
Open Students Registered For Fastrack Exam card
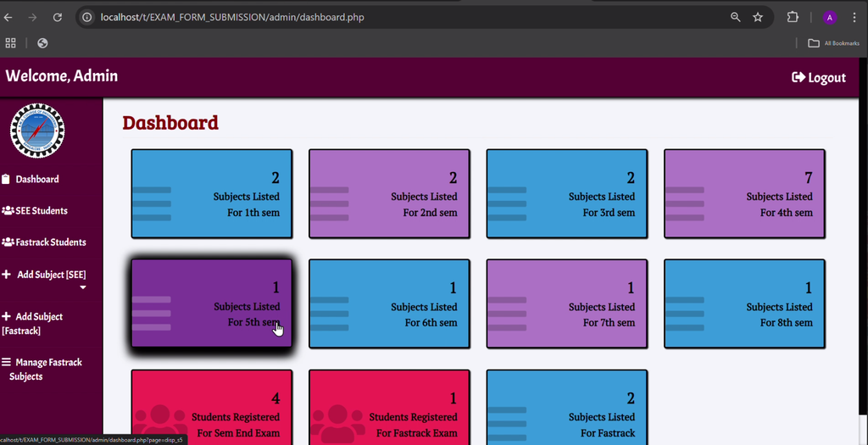coord(389,408)
